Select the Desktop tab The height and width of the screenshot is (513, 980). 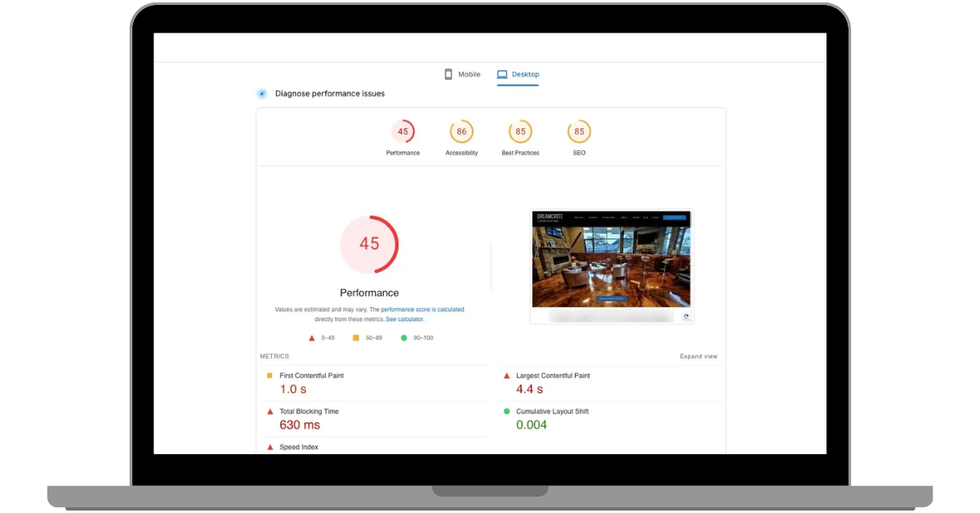519,74
